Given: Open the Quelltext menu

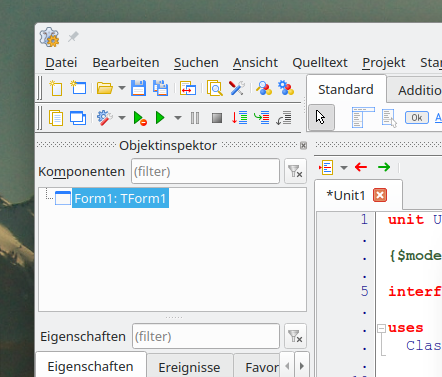Looking at the screenshot, I should coord(320,63).
